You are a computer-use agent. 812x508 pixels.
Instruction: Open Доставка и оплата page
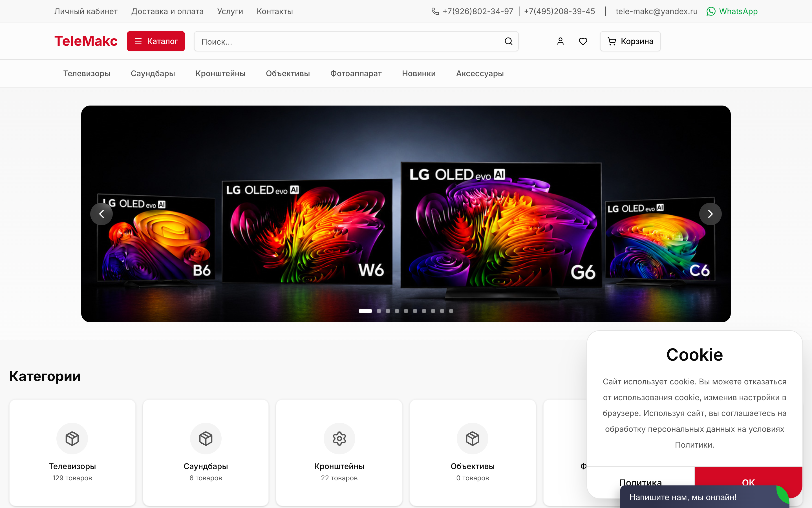(167, 11)
